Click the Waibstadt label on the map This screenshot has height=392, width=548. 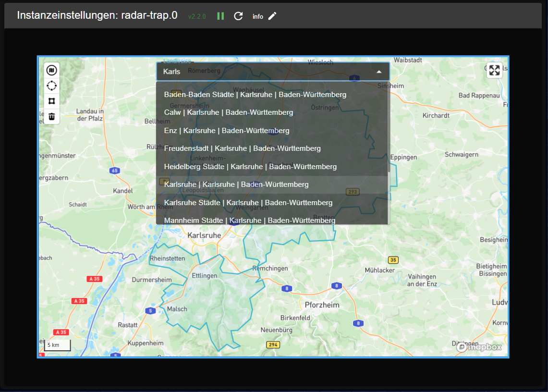click(x=408, y=60)
